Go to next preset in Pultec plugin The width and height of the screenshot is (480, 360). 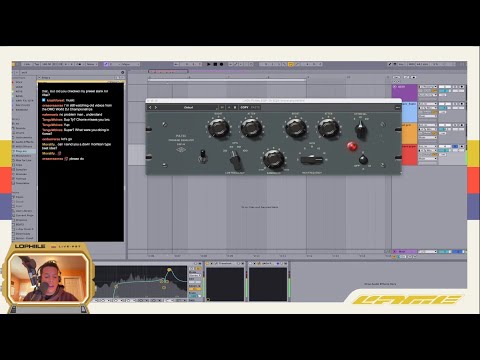coord(156,108)
